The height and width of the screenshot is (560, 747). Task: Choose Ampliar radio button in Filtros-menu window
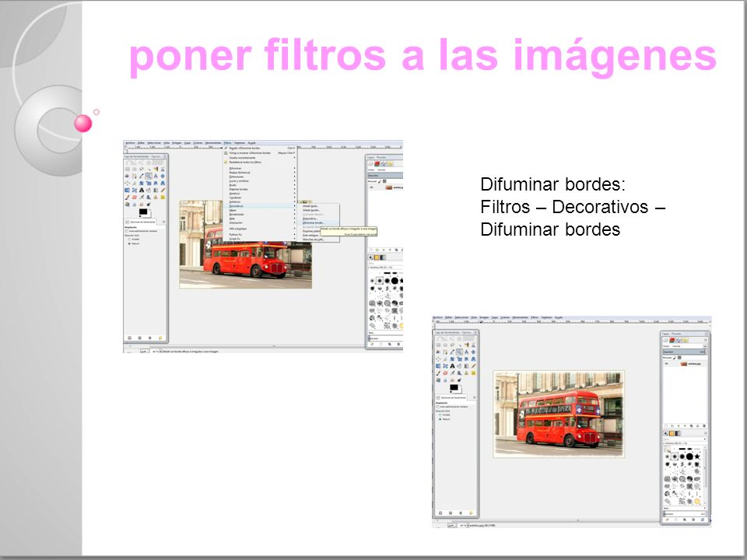pos(129,240)
